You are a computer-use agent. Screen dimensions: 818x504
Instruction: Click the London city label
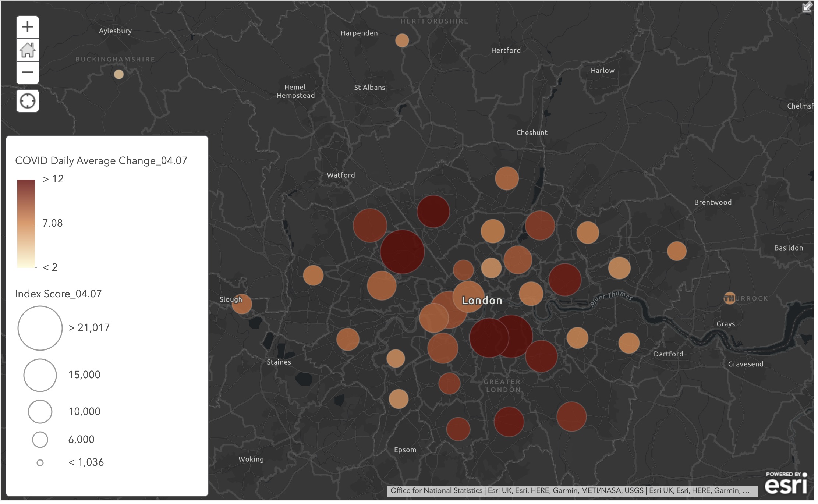[x=482, y=301]
